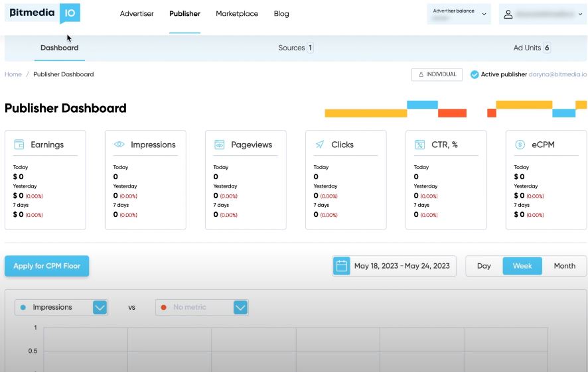588x372 pixels.
Task: Click the Bitmedia IO logo
Action: coord(42,13)
